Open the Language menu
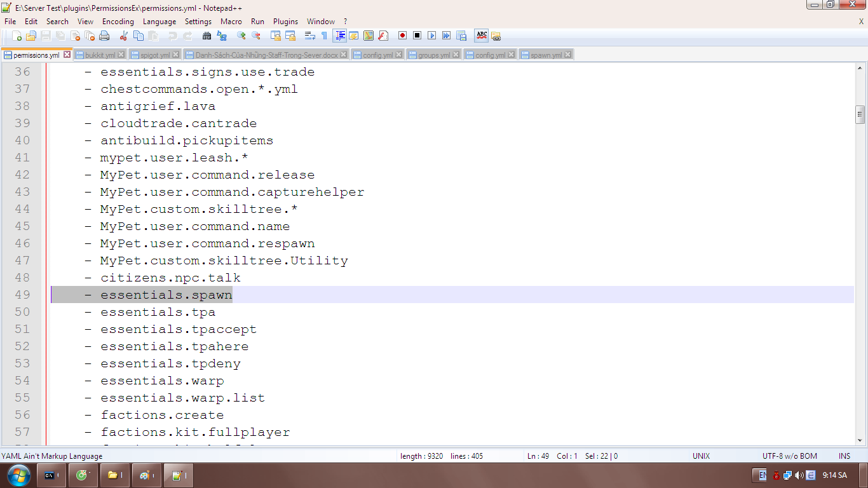The image size is (868, 488). pos(159,22)
